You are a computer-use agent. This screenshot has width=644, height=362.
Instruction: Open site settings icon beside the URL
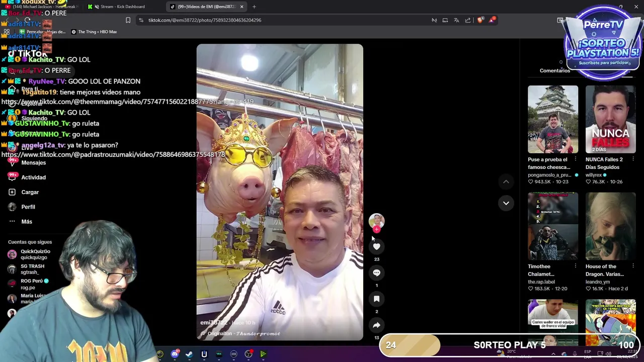tap(141, 20)
